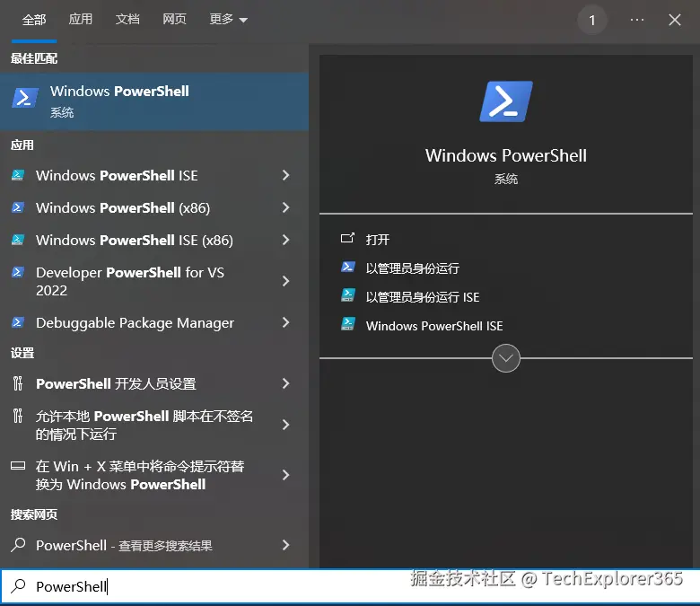Image resolution: width=700 pixels, height=606 pixels.
Task: Expand Windows PowerShell (x86) details arrow
Action: click(285, 207)
